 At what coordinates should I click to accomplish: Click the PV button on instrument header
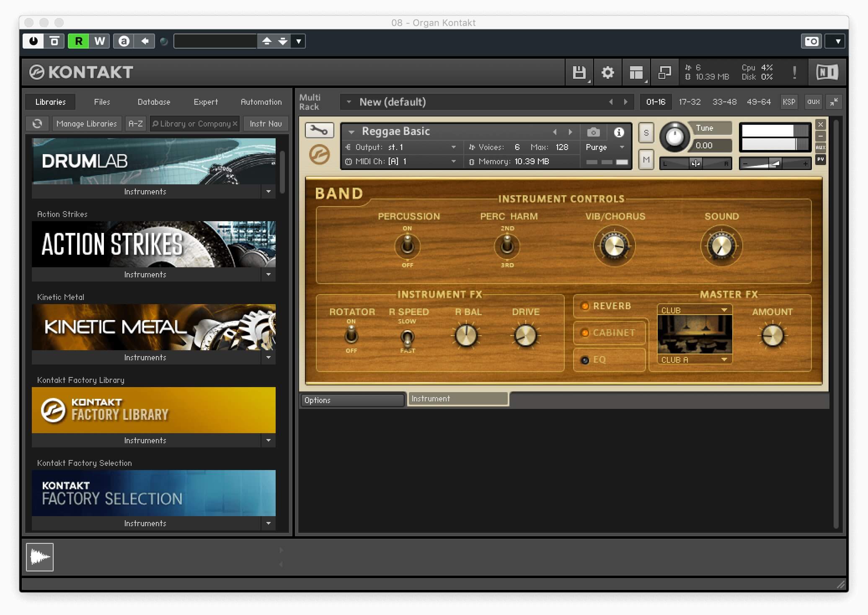(820, 160)
